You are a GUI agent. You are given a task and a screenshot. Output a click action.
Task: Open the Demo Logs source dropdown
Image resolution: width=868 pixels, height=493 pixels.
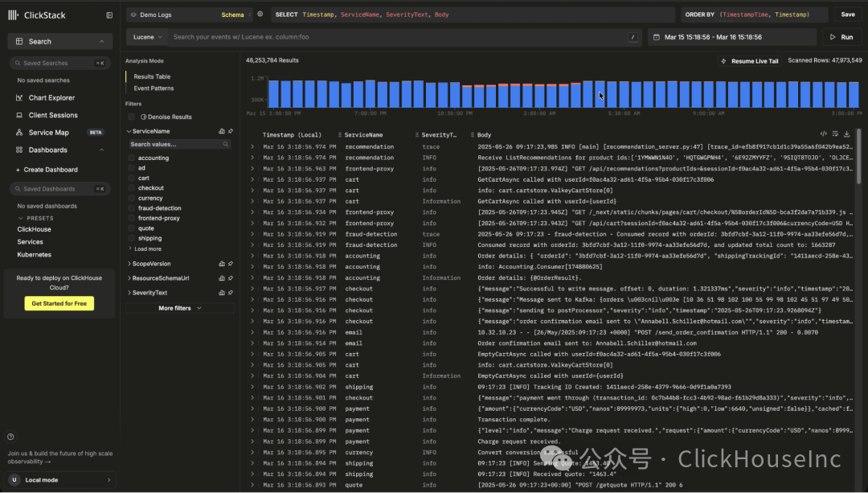point(190,15)
